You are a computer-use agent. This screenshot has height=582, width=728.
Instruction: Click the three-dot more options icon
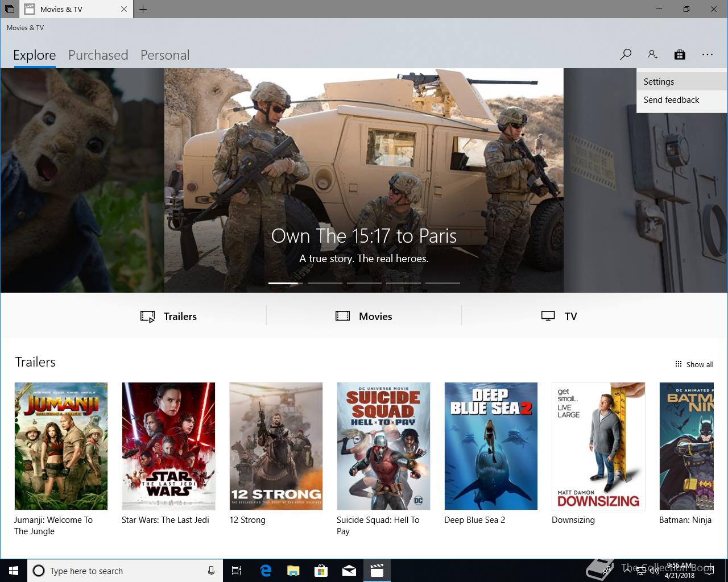tap(707, 55)
